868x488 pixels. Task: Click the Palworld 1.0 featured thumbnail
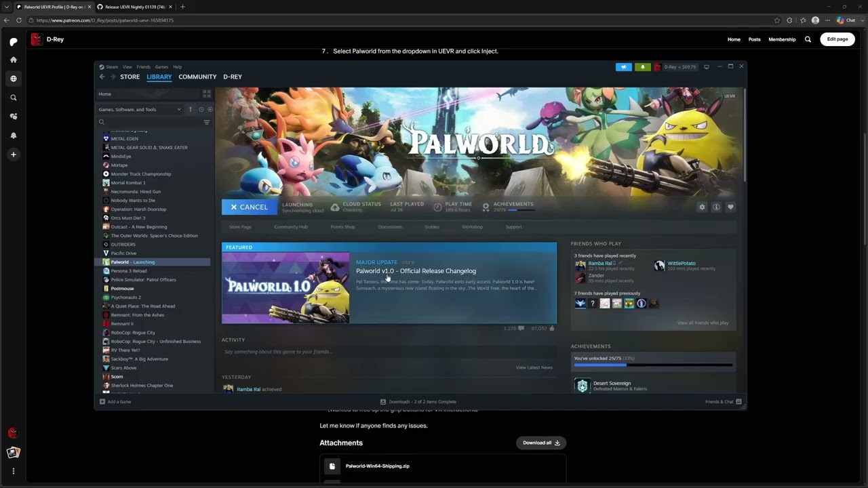(x=285, y=287)
